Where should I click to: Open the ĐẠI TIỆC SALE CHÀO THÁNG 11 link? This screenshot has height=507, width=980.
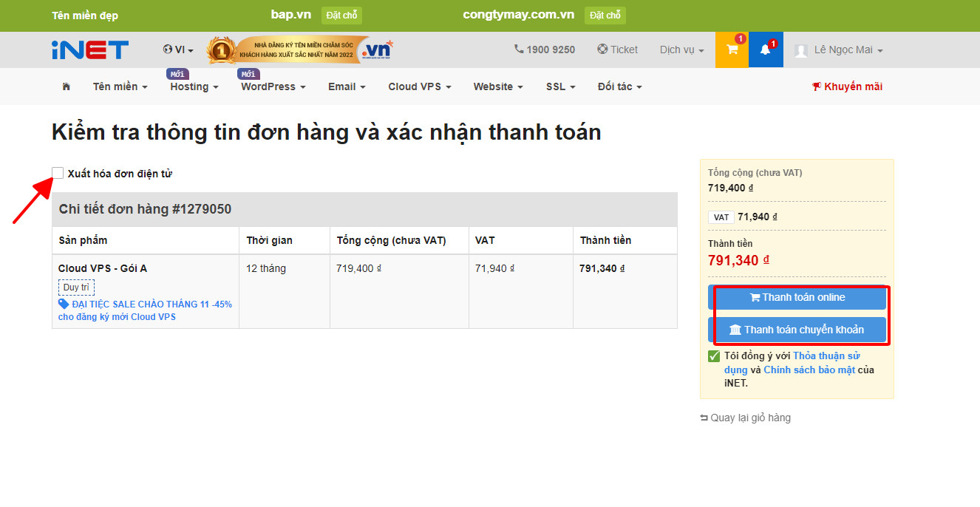coord(146,310)
